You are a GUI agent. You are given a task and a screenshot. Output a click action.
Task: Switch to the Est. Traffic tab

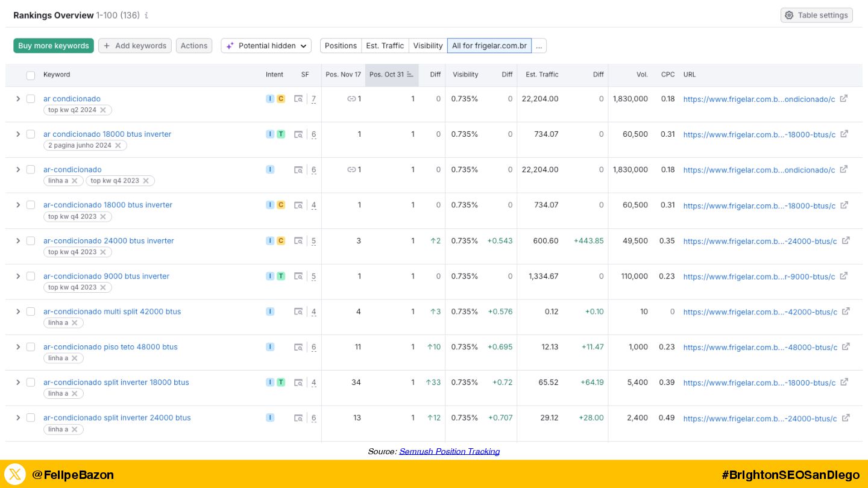pos(385,46)
